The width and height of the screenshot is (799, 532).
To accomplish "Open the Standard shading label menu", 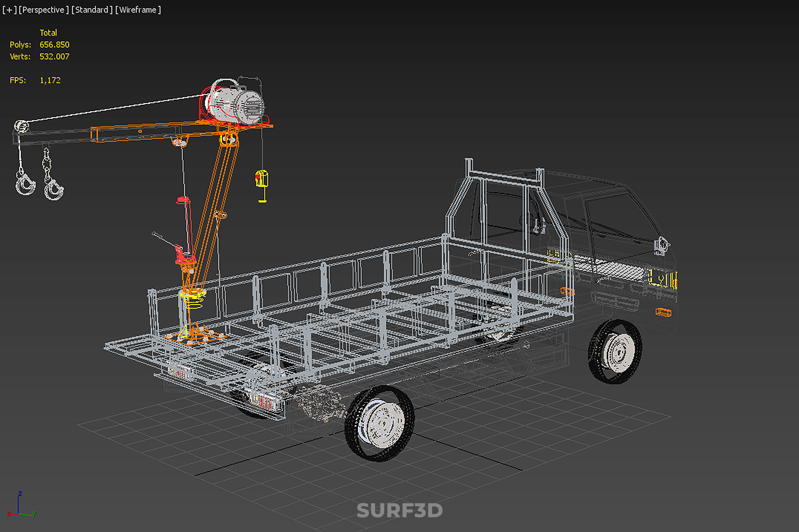I will pos(92,10).
